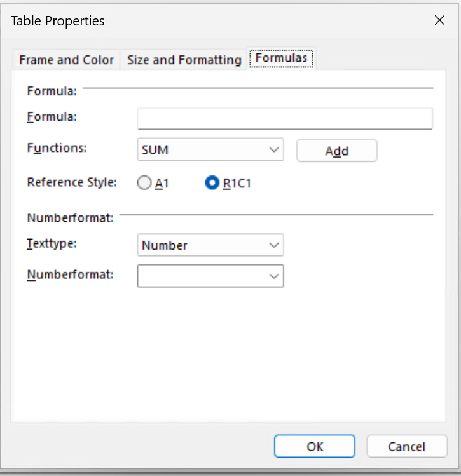Viewport: 461px width, 476px height.
Task: Click the "Functions:" field label
Action: coord(57,147)
